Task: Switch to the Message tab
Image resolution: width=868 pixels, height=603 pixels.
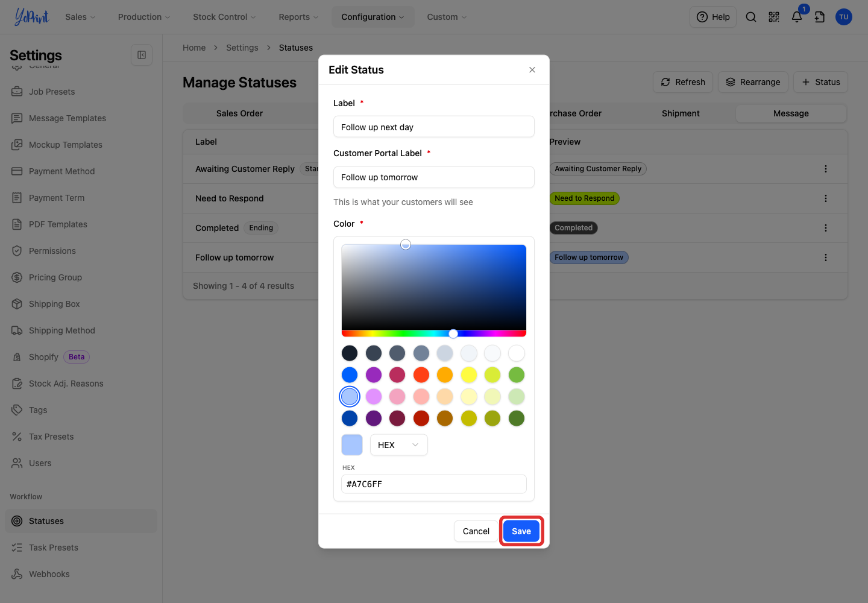Action: [x=791, y=113]
